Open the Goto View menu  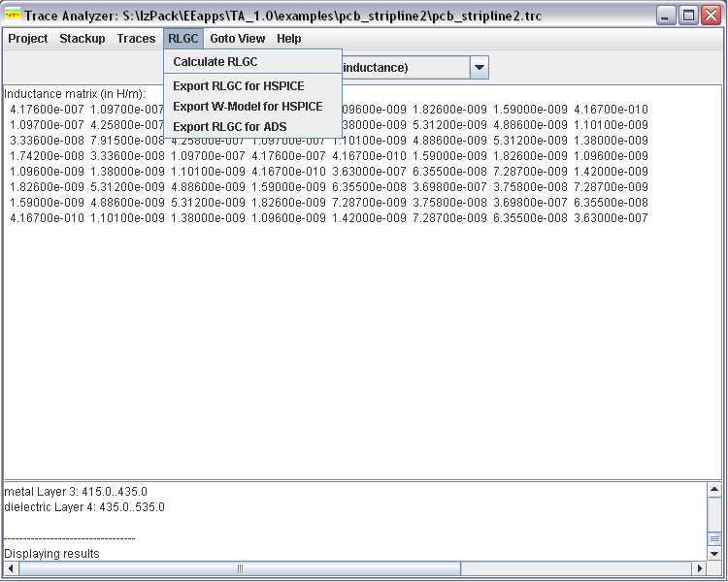point(237,39)
